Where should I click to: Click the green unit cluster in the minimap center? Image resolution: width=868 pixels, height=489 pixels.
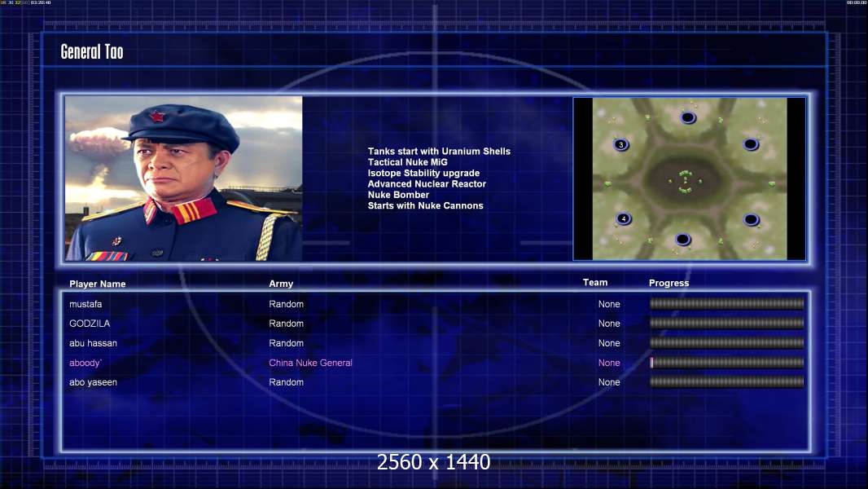click(686, 182)
